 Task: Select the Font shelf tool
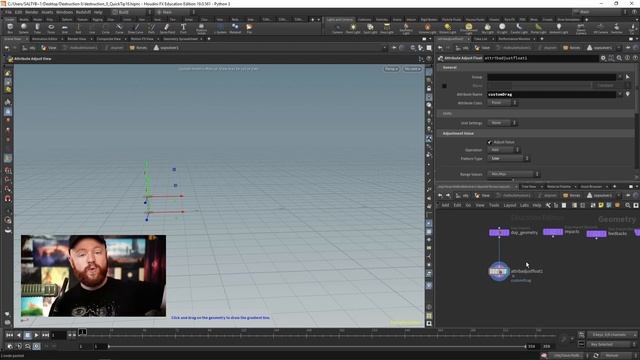point(183,28)
